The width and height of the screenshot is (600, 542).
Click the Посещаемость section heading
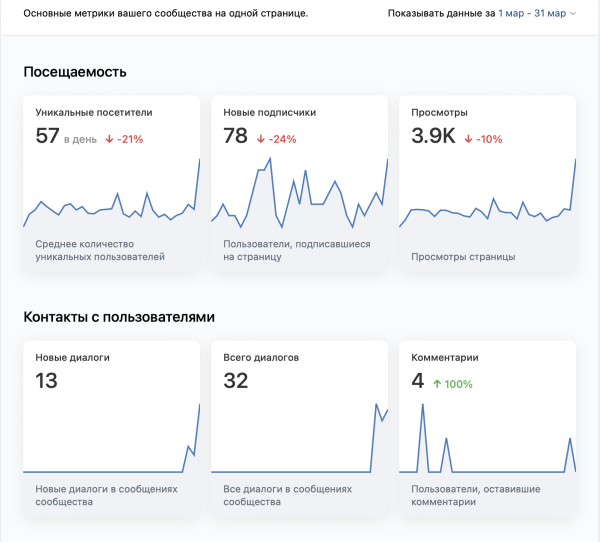[75, 72]
